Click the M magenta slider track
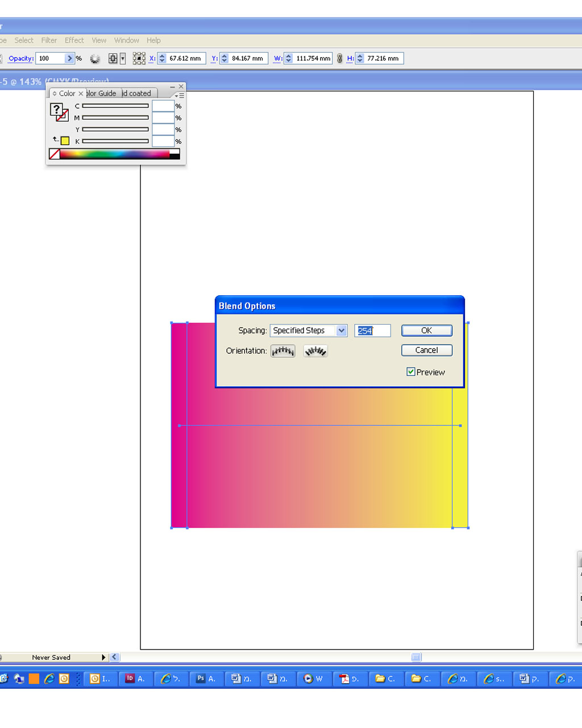This screenshot has height=728, width=582. tap(115, 118)
